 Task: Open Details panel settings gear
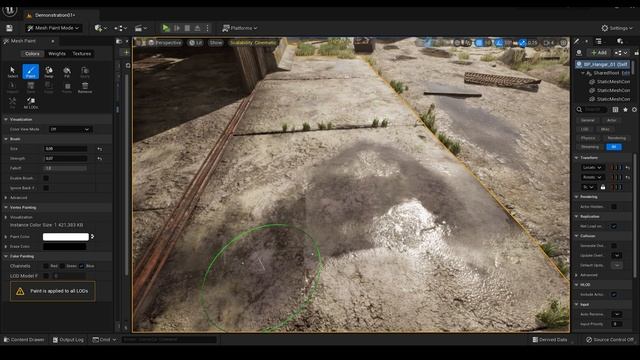634,109
